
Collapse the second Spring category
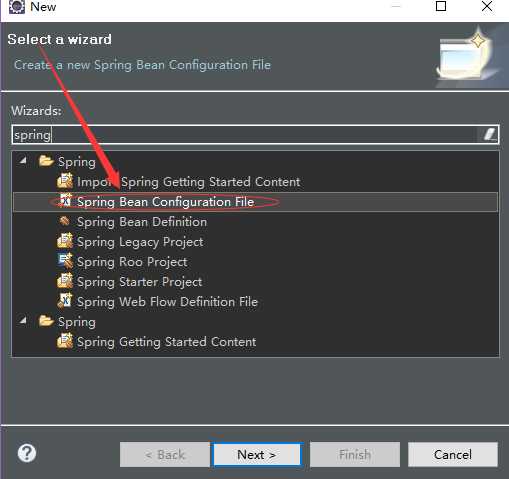(x=23, y=321)
